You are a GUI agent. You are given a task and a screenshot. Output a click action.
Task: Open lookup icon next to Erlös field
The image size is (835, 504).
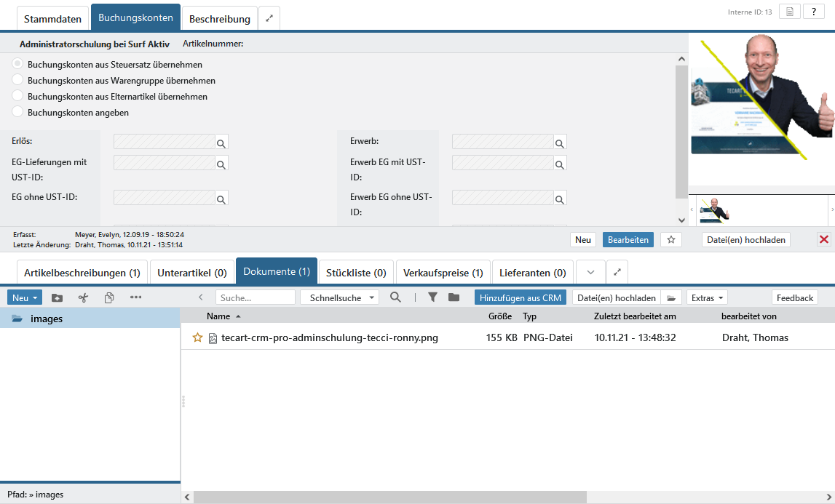coord(221,143)
